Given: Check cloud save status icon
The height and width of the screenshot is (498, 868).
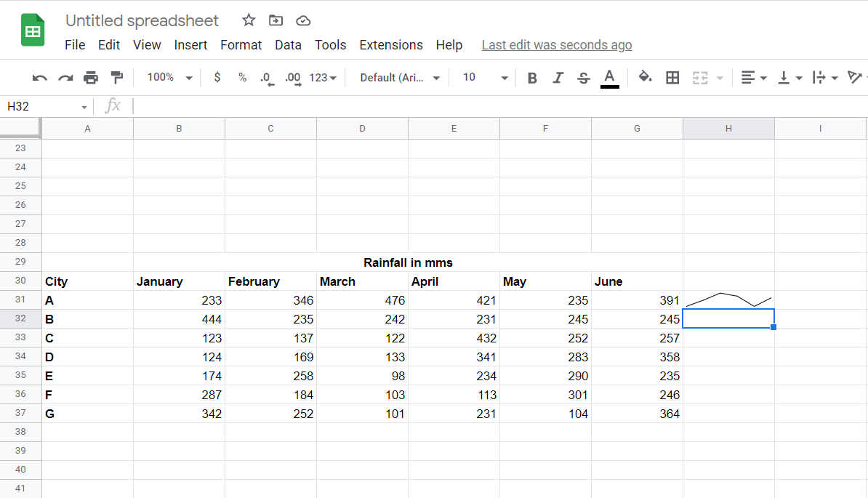Looking at the screenshot, I should 303,21.
